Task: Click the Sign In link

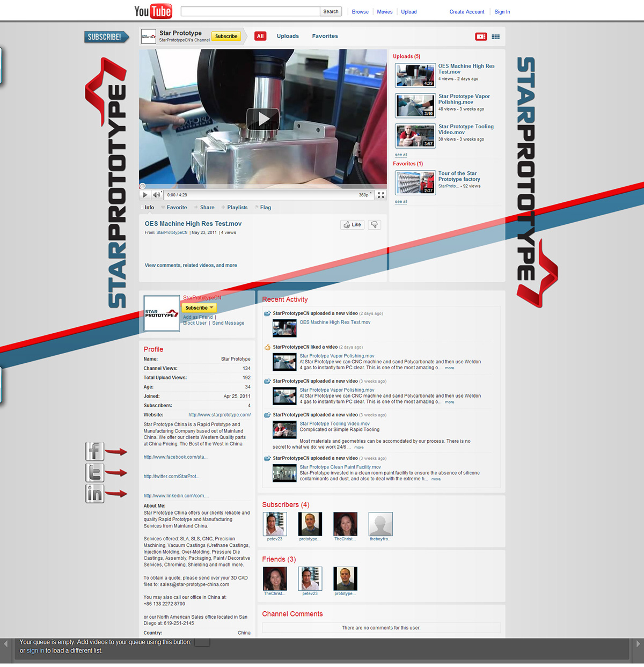Action: coord(502,12)
